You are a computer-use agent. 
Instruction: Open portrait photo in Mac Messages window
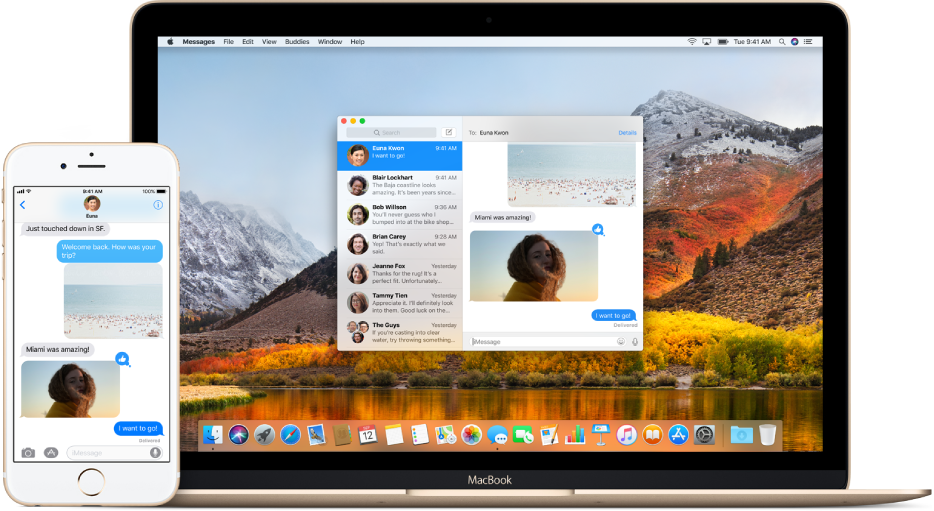(x=534, y=266)
